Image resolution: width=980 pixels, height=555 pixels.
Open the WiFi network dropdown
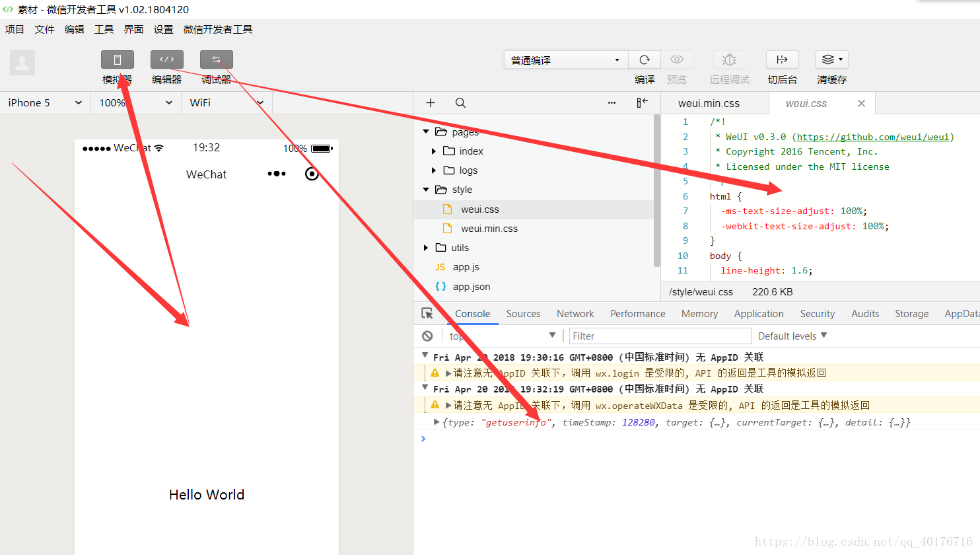click(227, 103)
